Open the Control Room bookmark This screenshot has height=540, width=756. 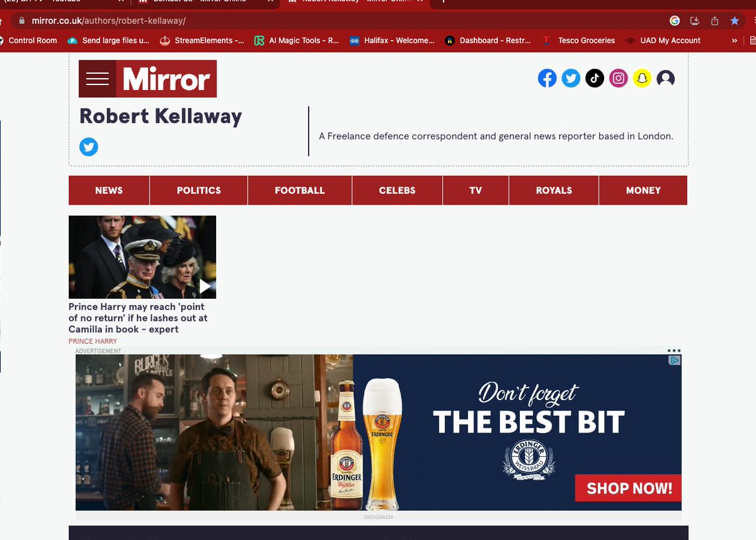[28, 40]
